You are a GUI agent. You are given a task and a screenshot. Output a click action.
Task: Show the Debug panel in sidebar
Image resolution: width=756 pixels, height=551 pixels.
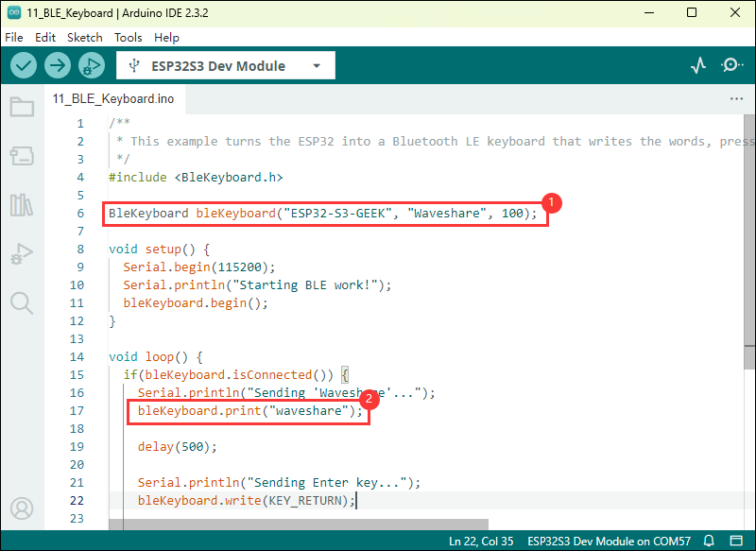22,254
